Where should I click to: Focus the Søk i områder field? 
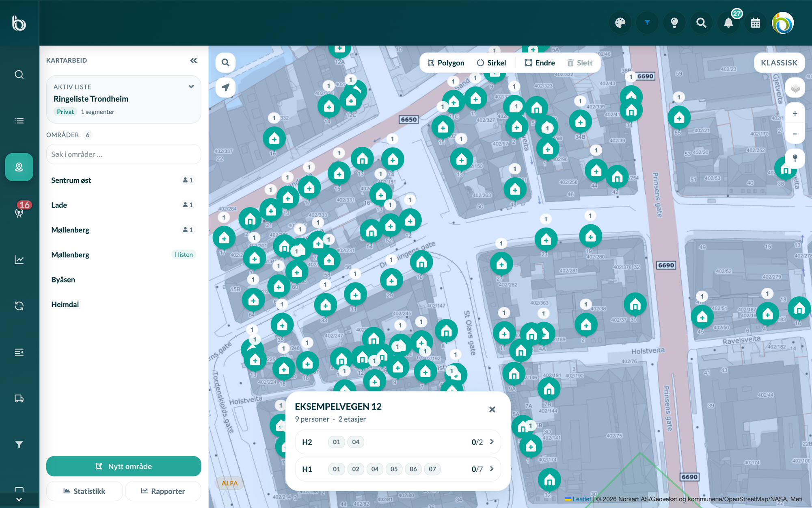click(x=123, y=154)
